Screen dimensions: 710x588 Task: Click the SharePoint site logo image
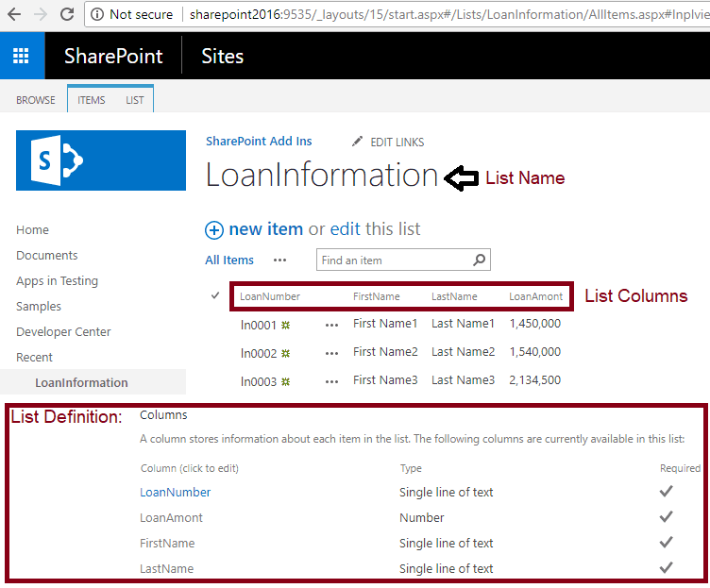101,160
